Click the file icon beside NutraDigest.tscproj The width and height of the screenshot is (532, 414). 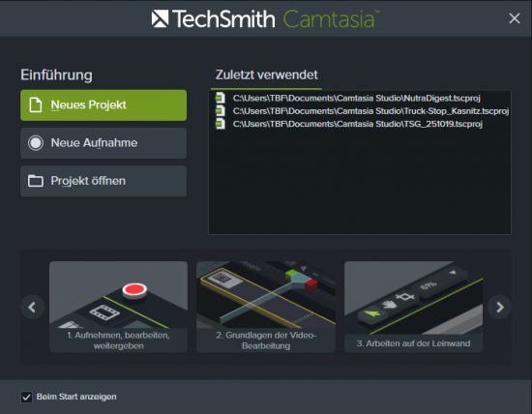(221, 98)
